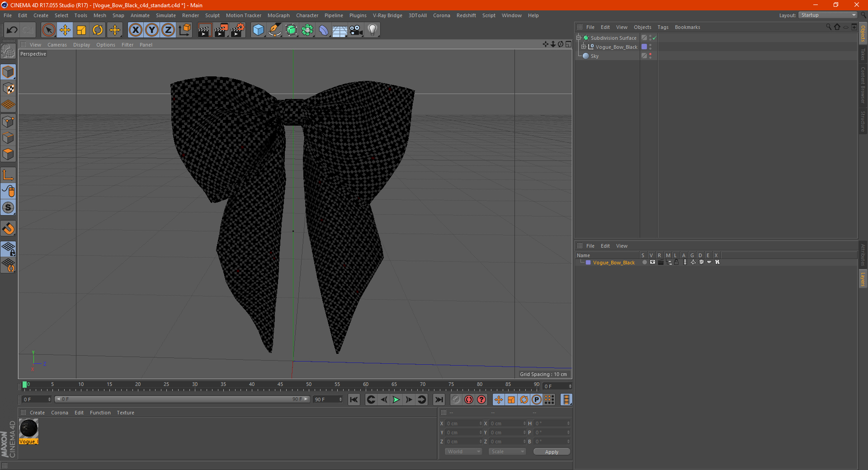Screen dimensions: 868x470
Task: Click the Apply coordinates button
Action: click(x=552, y=452)
